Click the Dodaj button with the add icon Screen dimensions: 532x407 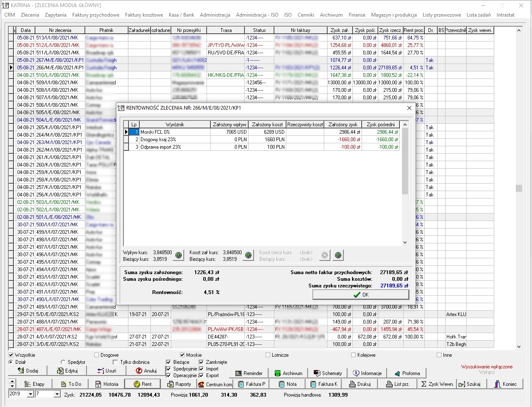(28, 371)
